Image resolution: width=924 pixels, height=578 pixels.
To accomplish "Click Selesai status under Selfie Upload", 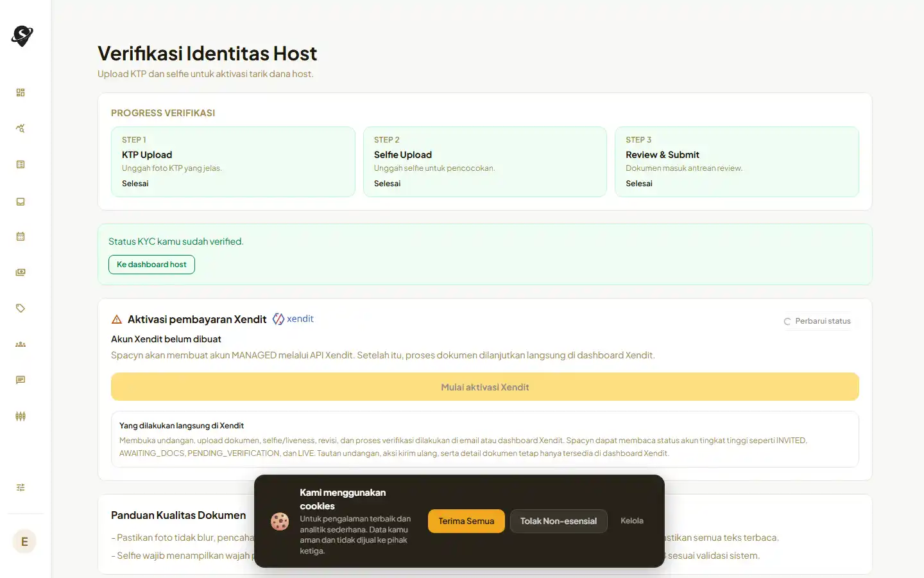I will (388, 184).
